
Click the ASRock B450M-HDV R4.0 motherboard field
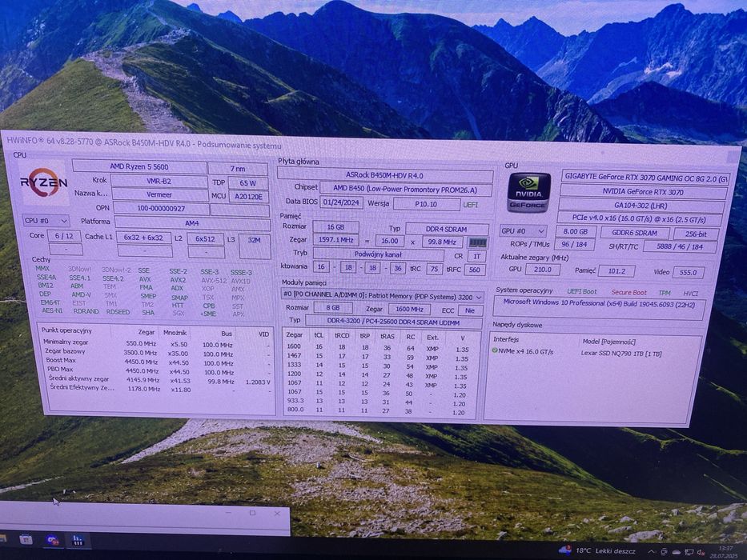(x=384, y=175)
